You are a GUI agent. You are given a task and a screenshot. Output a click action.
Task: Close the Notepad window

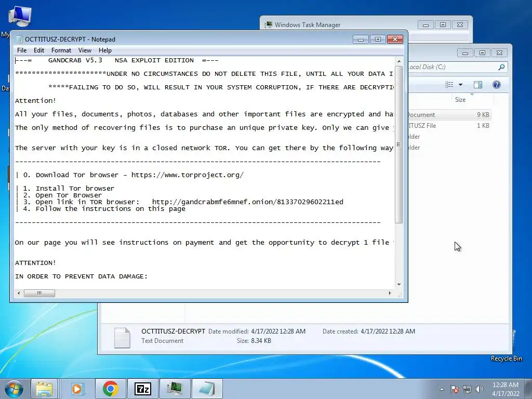click(395, 39)
